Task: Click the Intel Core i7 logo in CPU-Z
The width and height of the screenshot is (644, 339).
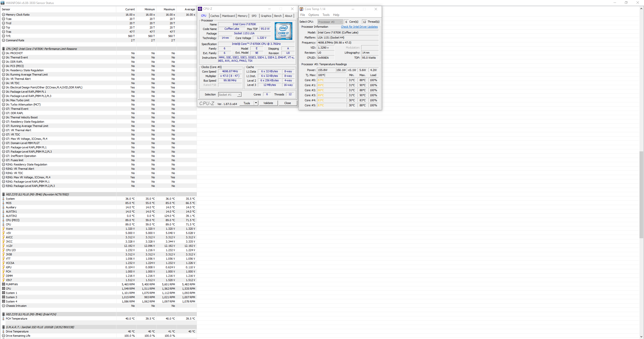Action: pyautogui.click(x=283, y=31)
